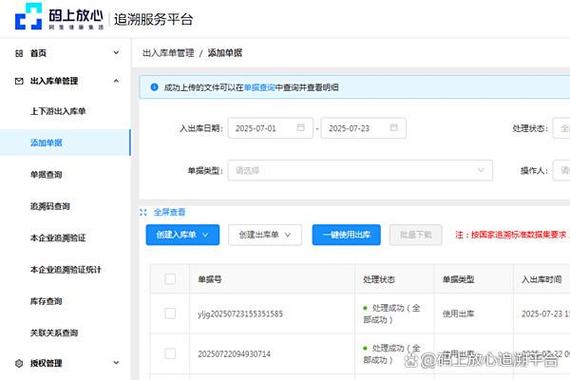
Task: Click the 单据号 column header
Action: tap(210, 279)
